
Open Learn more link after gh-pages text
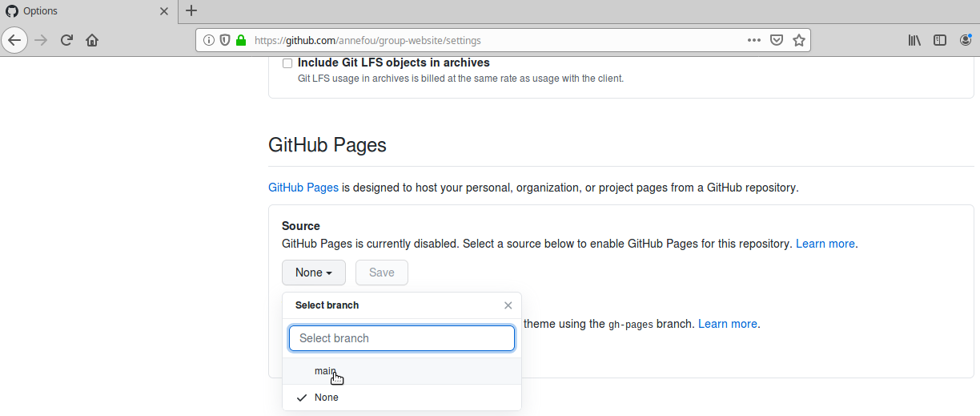[727, 324]
